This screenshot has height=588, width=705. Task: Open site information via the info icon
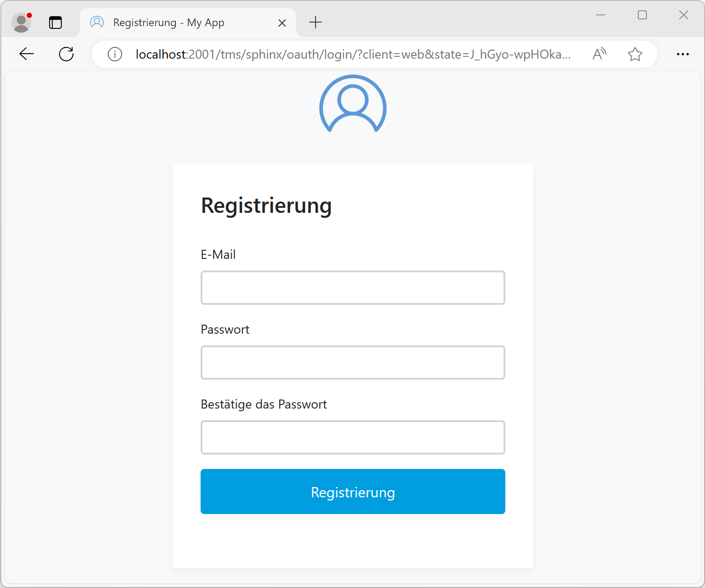click(x=114, y=54)
